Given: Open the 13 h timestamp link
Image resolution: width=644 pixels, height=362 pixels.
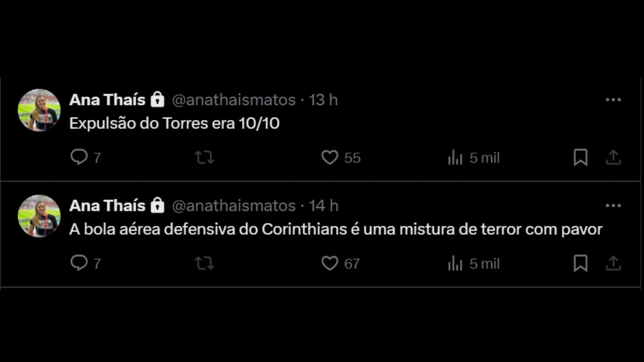Looking at the screenshot, I should (x=323, y=100).
